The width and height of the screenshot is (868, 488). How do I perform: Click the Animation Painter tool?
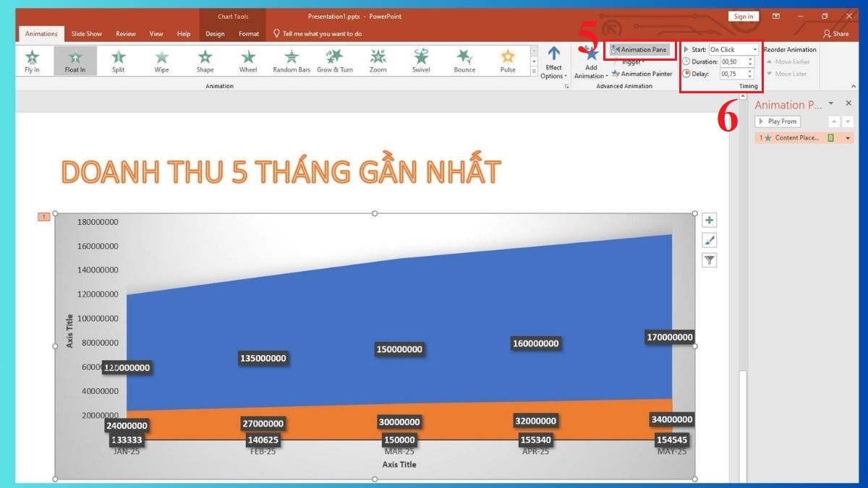point(642,74)
